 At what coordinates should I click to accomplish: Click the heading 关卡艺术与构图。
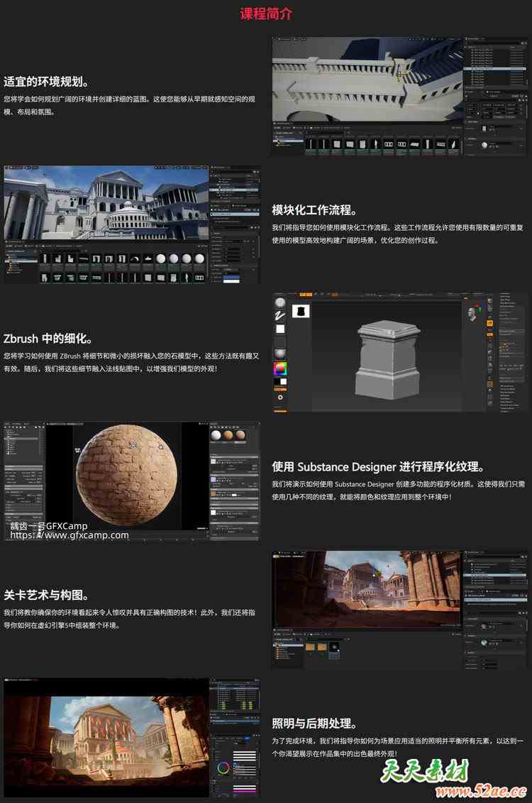(48, 595)
